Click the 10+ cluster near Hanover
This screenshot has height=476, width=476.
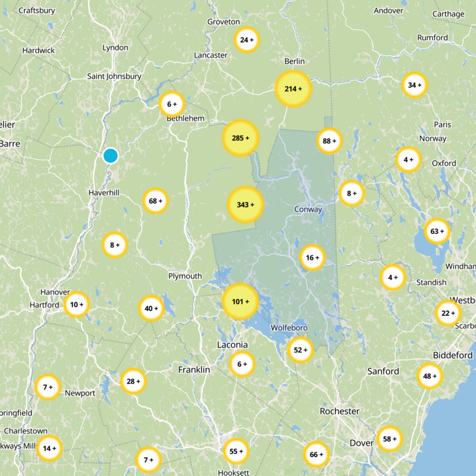click(77, 305)
